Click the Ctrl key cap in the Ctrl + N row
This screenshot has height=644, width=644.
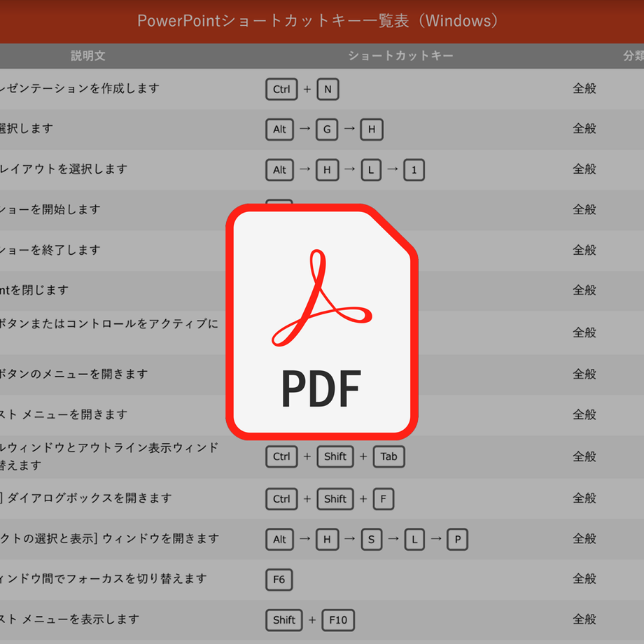[281, 89]
